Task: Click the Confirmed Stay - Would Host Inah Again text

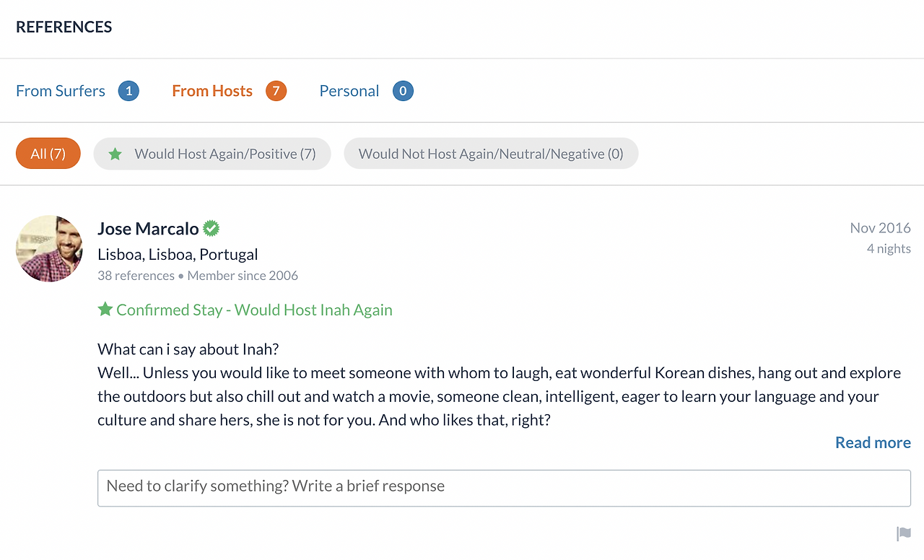Action: point(254,310)
